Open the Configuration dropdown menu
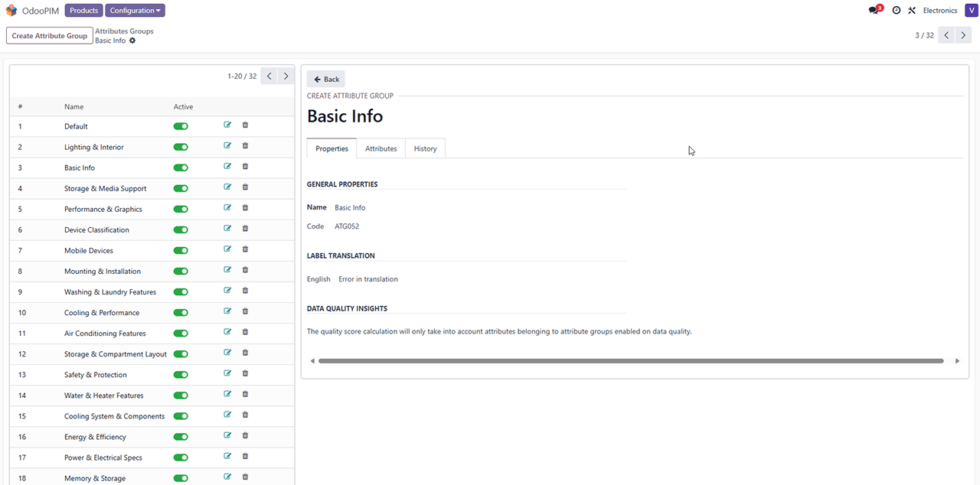This screenshot has height=485, width=980. click(135, 11)
